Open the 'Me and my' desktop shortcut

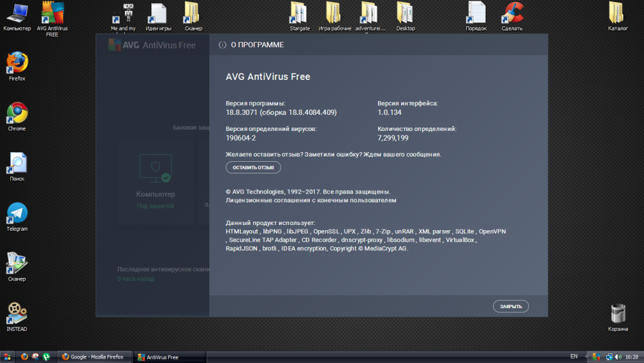[123, 17]
